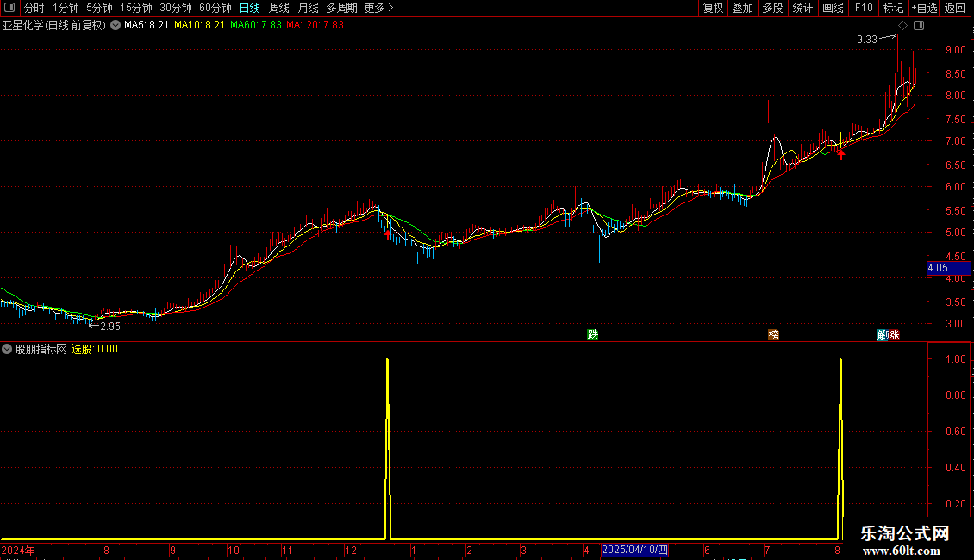
Task: Click the 2.95 low price label
Action: point(110,326)
